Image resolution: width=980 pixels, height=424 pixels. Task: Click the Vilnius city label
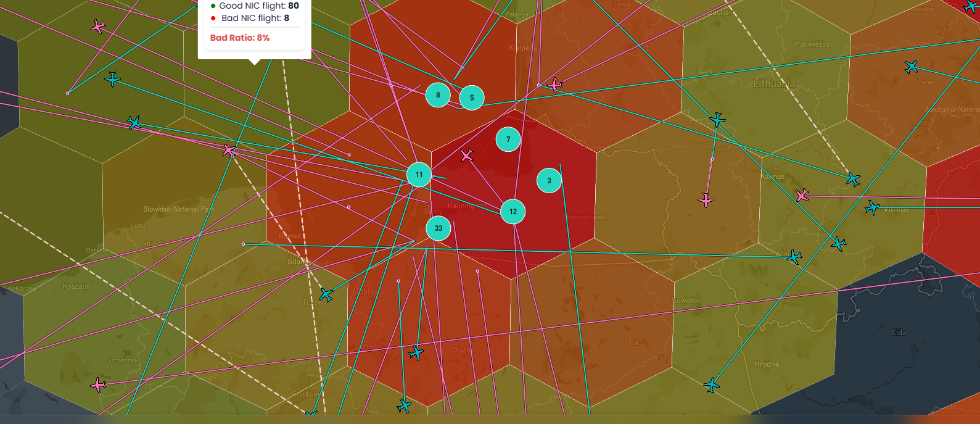pos(896,209)
